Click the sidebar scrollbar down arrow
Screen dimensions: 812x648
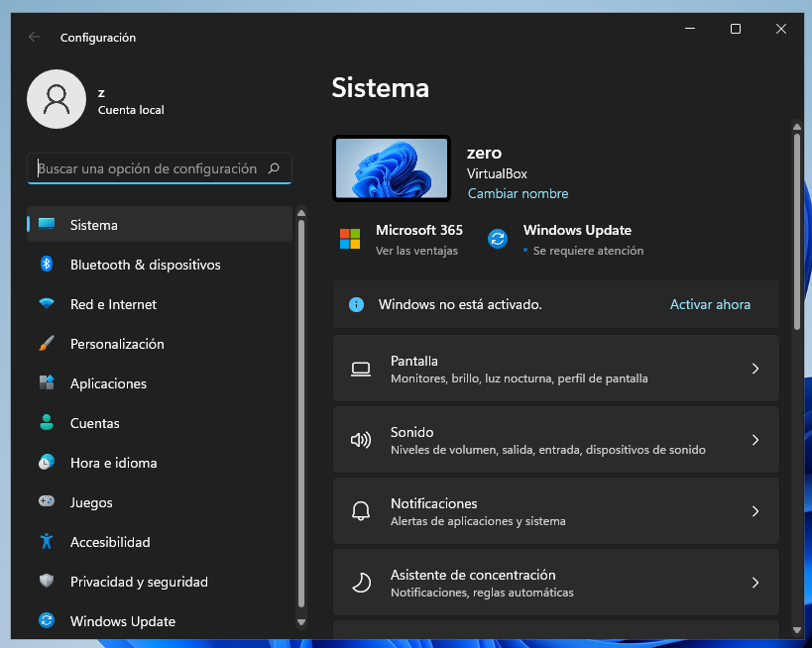coord(301,622)
